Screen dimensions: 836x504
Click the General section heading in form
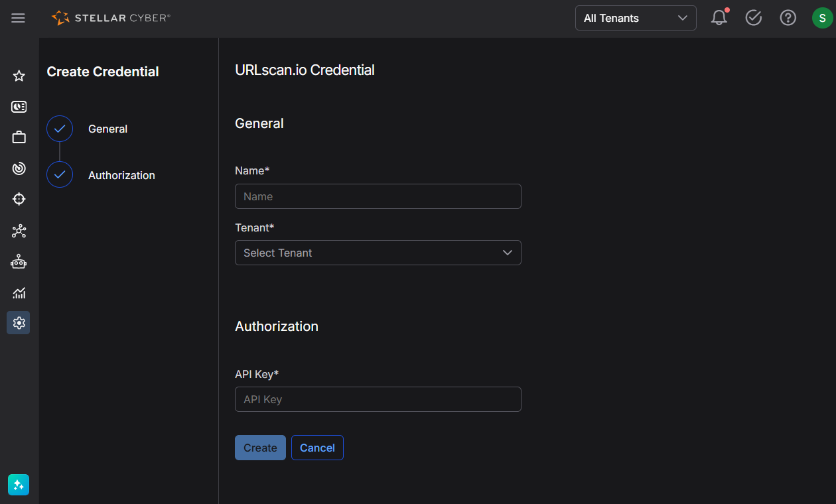pos(259,123)
